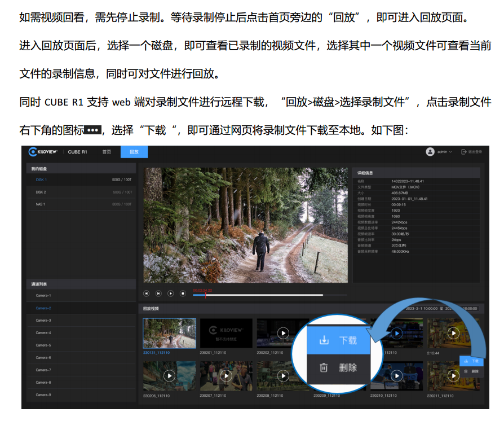Click the playback progress bar
This screenshot has width=504, height=425.
tap(270, 295)
